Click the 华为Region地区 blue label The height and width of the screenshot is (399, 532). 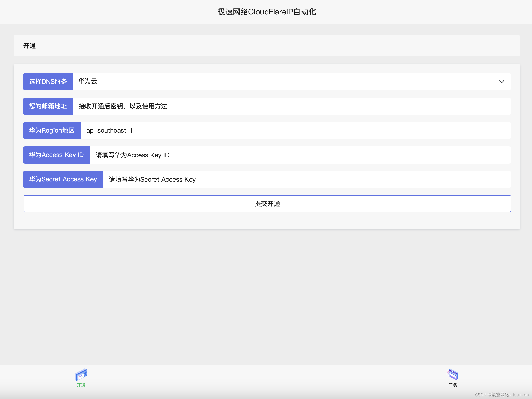tap(52, 130)
